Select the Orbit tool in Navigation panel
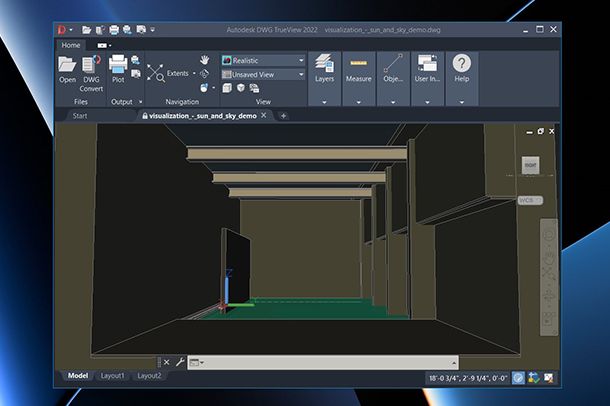610x406 pixels. pyautogui.click(x=204, y=74)
